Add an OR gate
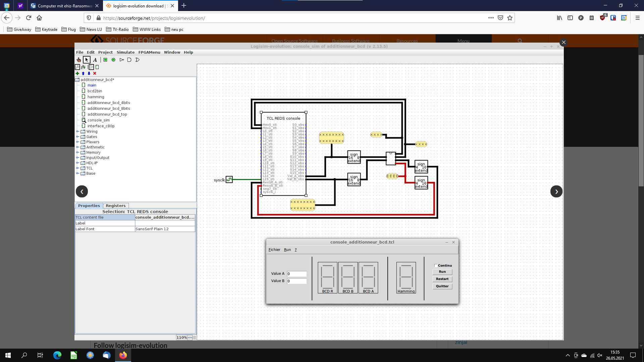644x362 pixels. pos(137,60)
